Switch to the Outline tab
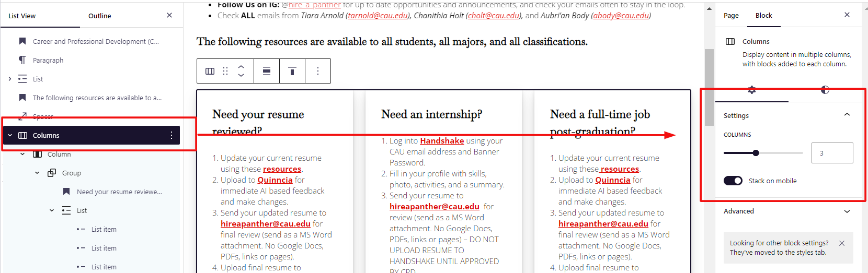The width and height of the screenshot is (868, 273). tap(99, 16)
